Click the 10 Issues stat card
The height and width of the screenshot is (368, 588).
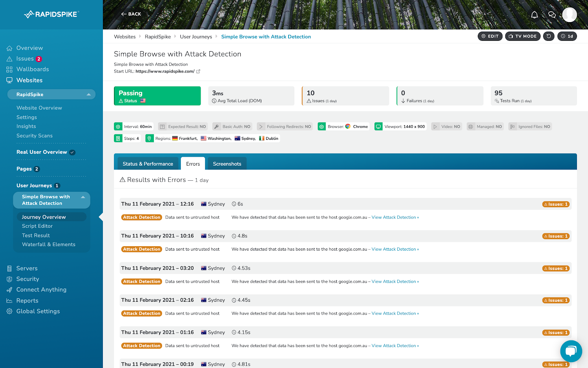click(345, 96)
